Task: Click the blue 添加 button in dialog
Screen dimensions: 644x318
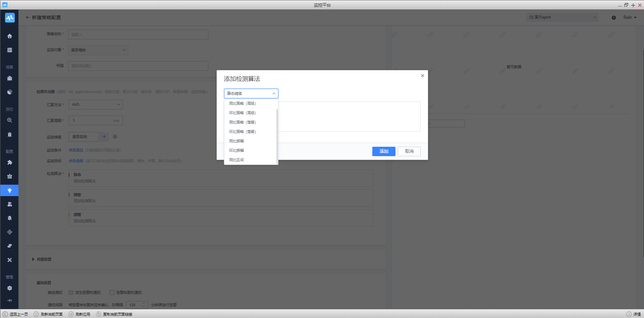Action: 384,151
